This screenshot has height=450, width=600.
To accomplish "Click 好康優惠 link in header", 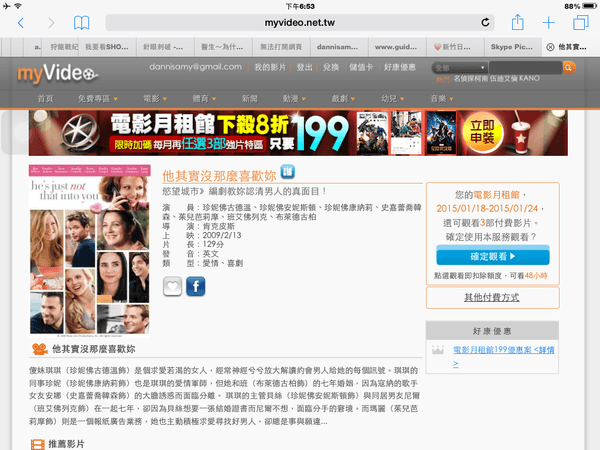I will (x=399, y=67).
